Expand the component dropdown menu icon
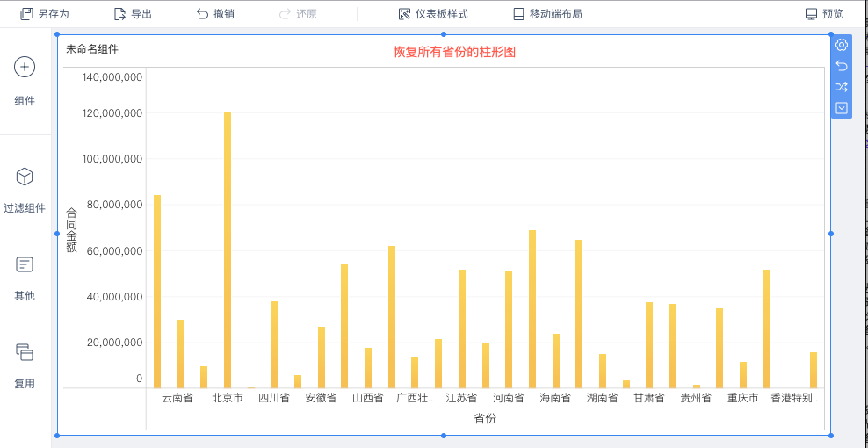The width and height of the screenshot is (868, 448). click(x=842, y=108)
